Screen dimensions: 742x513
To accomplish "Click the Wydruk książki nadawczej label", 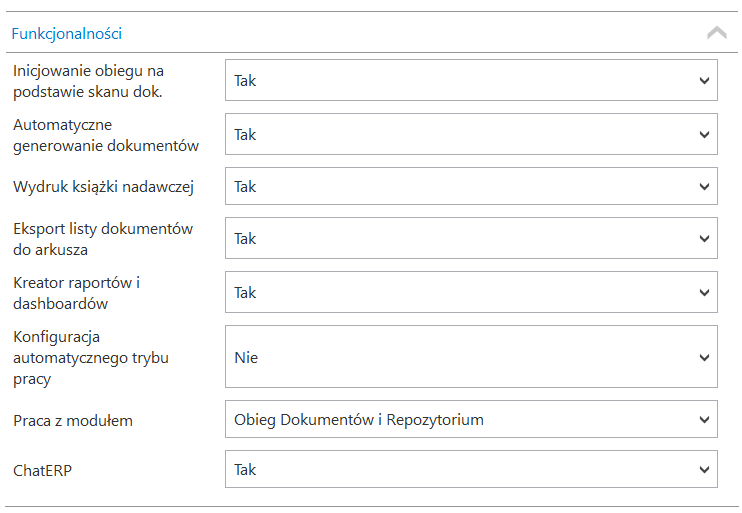I will (103, 187).
